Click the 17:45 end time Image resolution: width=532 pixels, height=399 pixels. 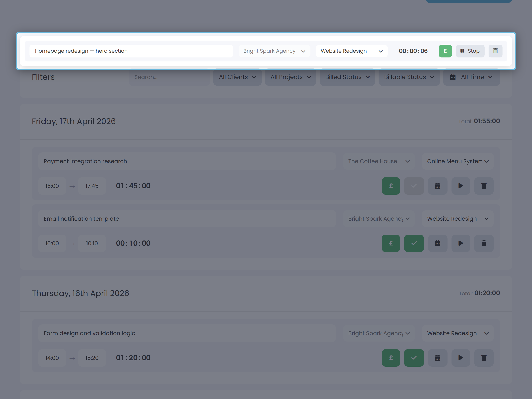[92, 186]
